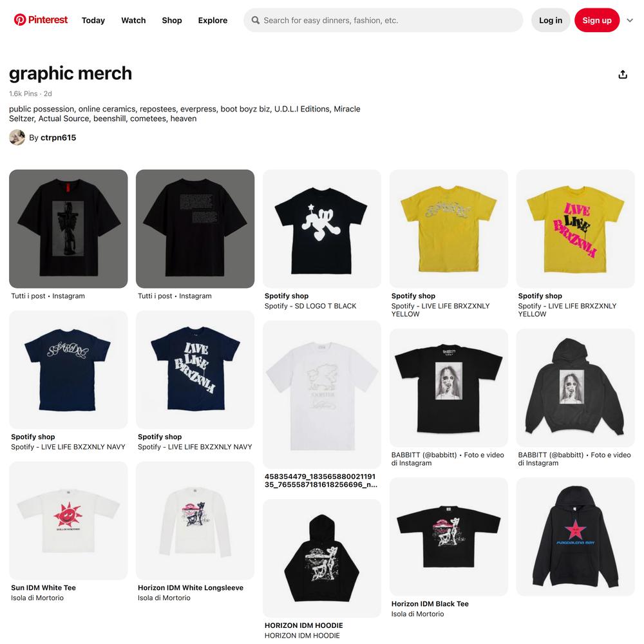Go to the Shop section
Viewport: 644px width, 644px height.
tap(172, 20)
